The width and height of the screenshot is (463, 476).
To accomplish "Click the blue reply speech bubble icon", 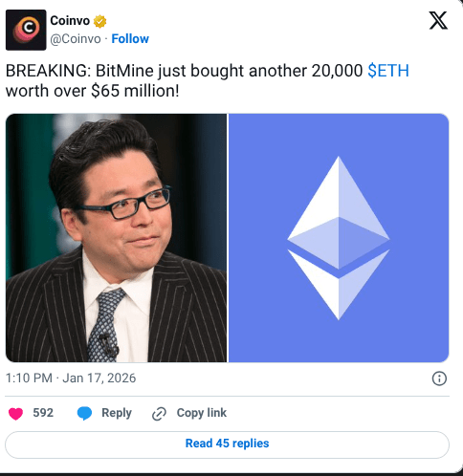I will pos(84,414).
